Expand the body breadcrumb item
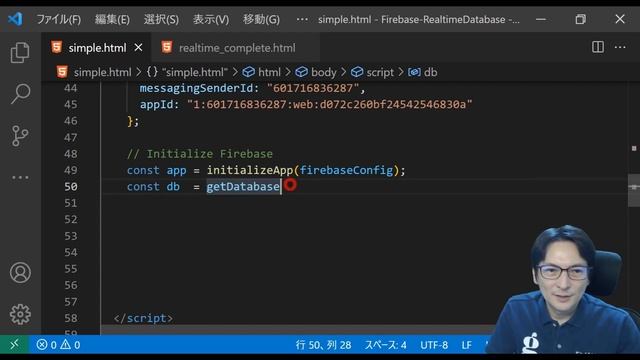Image resolution: width=640 pixels, height=360 pixels. pos(316,72)
